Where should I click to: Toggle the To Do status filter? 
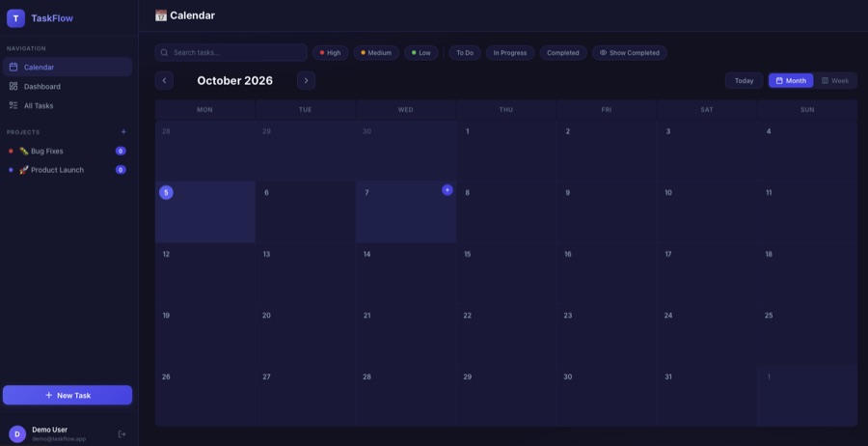(465, 53)
